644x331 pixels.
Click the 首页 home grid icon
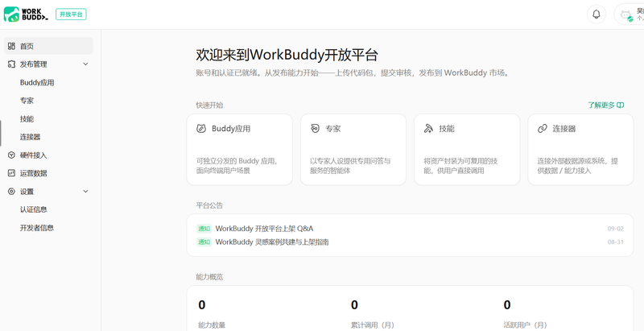tap(11, 46)
